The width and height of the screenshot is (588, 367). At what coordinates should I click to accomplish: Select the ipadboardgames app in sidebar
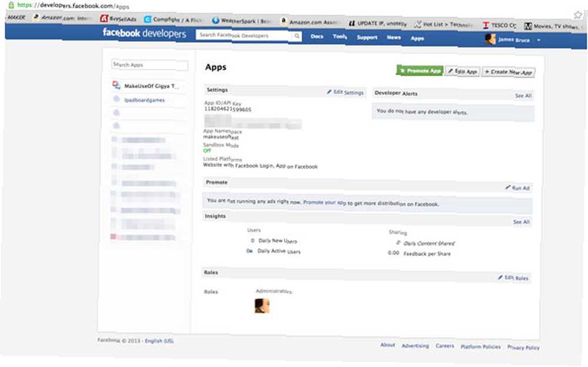pyautogui.click(x=145, y=100)
